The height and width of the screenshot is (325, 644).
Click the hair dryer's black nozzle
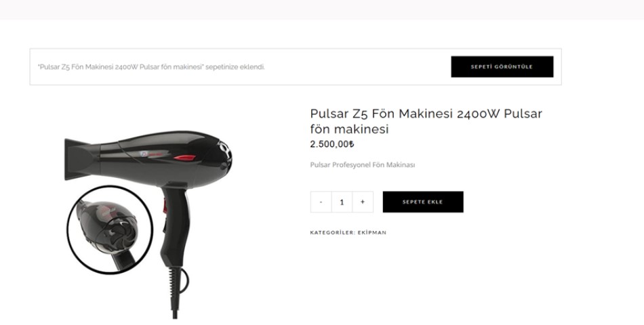78,160
